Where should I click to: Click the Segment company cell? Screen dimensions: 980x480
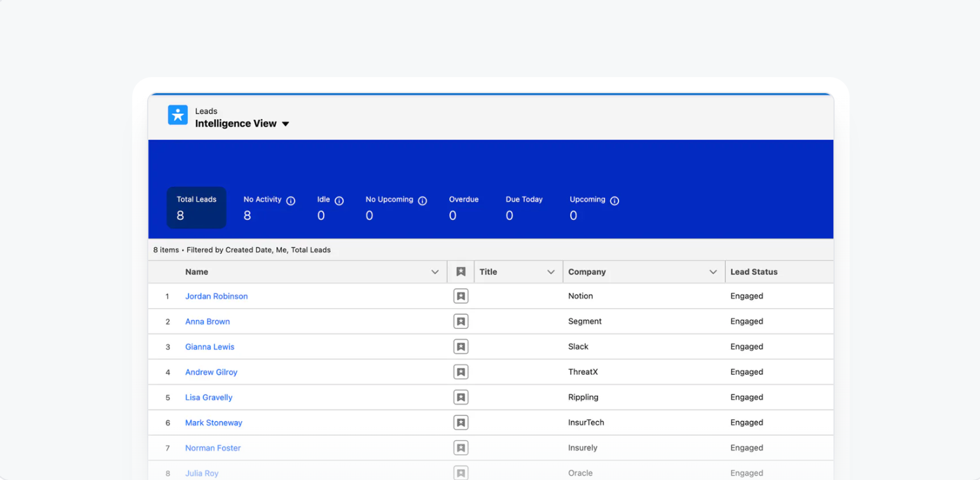pyautogui.click(x=585, y=322)
